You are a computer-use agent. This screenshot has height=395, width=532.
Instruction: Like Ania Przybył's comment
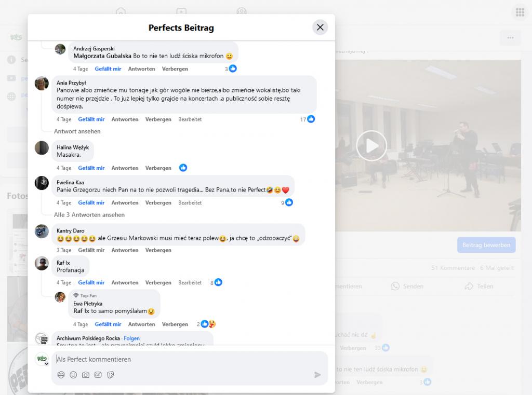tap(91, 119)
